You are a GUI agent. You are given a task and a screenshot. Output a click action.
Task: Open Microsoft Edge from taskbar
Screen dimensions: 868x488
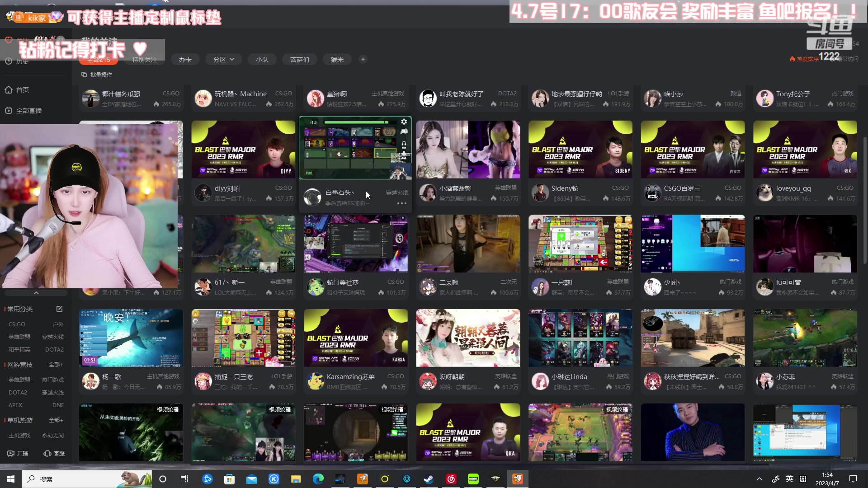coord(318,479)
